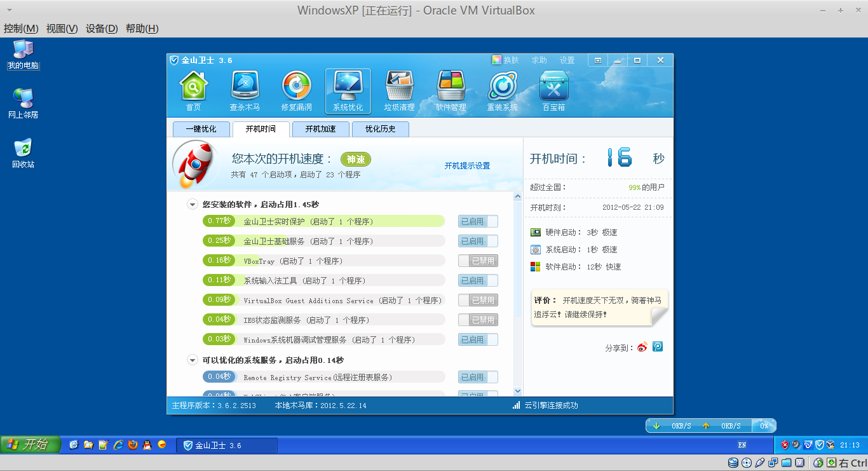Click the 金山卫士 3.6 taskbar button
The width and height of the screenshot is (868, 471).
[x=227, y=446]
